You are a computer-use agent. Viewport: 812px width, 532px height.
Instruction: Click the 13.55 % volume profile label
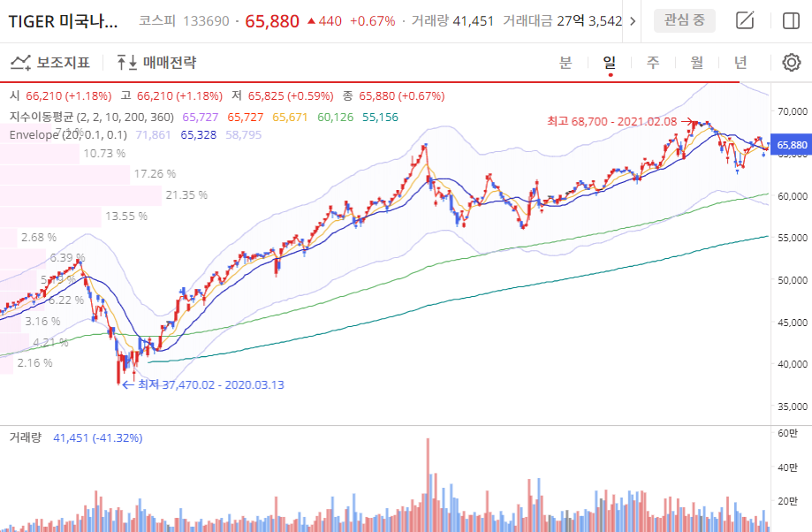tap(126, 216)
